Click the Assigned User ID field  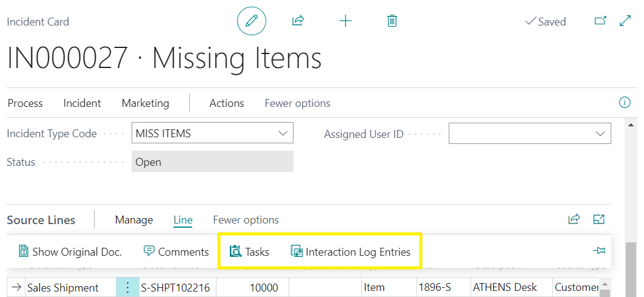(x=530, y=133)
